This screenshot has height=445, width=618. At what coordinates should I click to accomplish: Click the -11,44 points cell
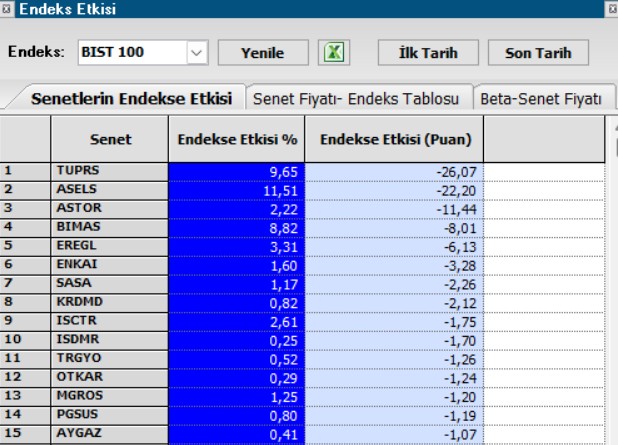[394, 209]
